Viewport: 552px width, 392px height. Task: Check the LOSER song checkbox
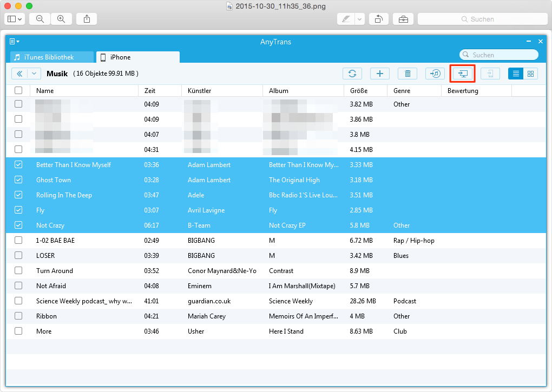(x=18, y=255)
